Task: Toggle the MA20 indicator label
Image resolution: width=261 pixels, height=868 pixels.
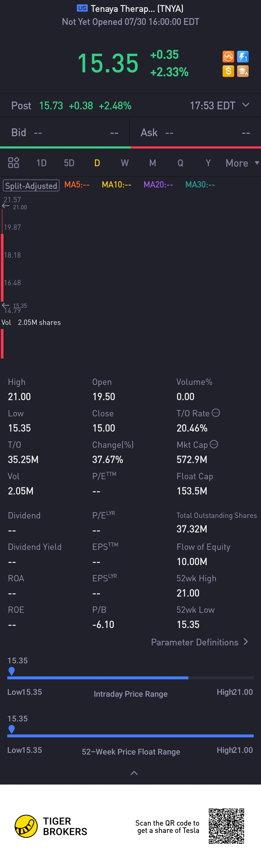Action: click(x=158, y=185)
